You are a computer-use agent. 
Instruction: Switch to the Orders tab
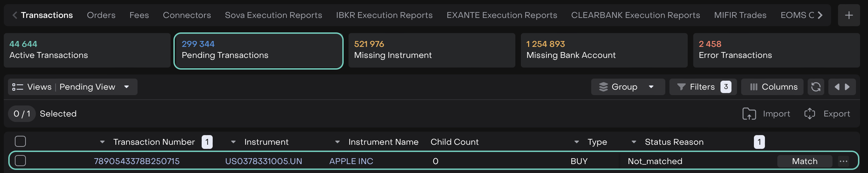(101, 15)
